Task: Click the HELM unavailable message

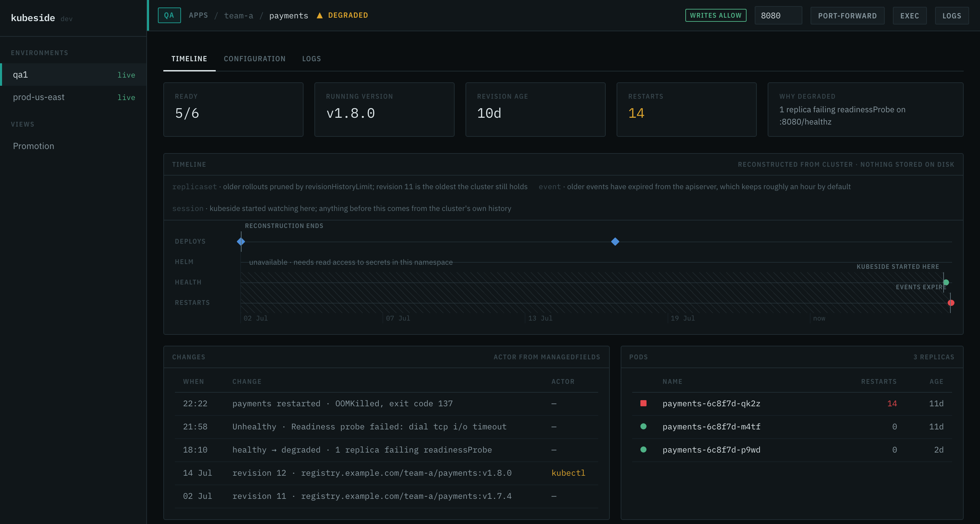Action: coord(351,262)
